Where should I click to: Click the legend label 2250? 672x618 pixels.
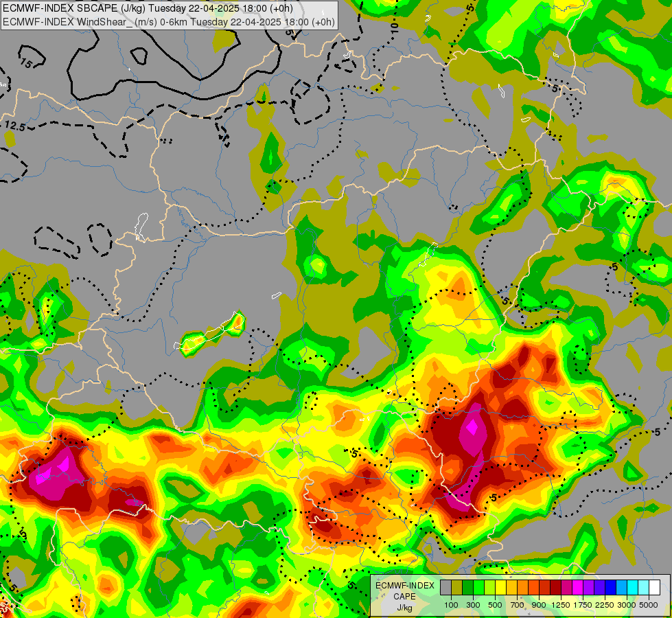[x=605, y=605]
